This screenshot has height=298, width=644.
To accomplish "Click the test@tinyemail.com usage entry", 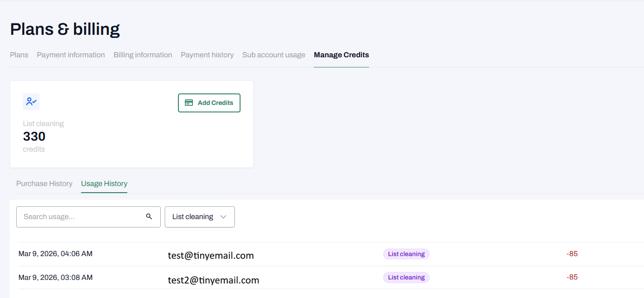I will 211,255.
